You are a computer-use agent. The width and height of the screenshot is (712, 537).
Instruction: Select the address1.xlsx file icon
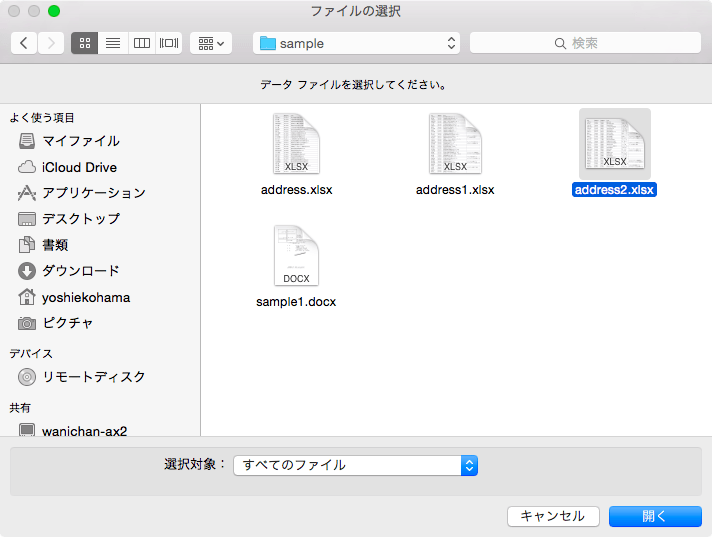pos(455,144)
